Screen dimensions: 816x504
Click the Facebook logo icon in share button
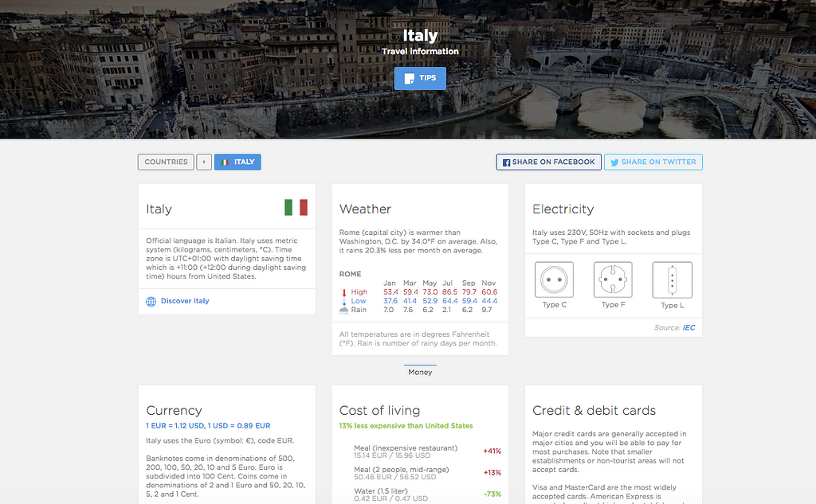[506, 162]
